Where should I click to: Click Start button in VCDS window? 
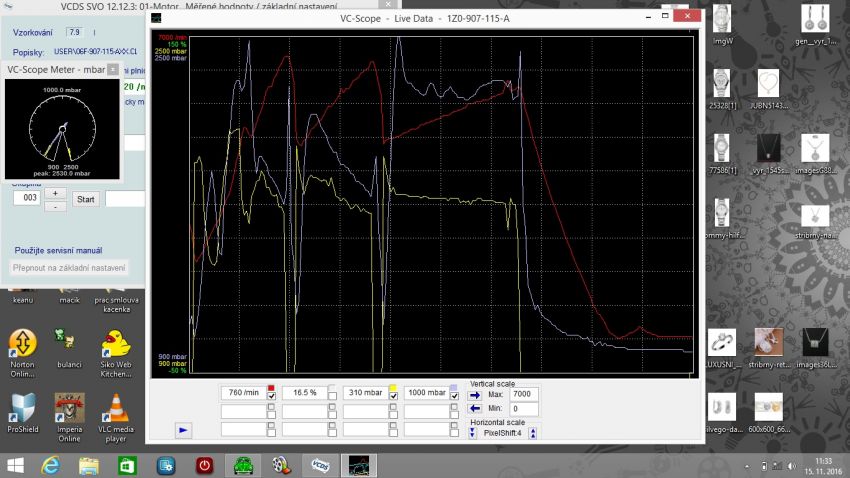click(x=86, y=199)
